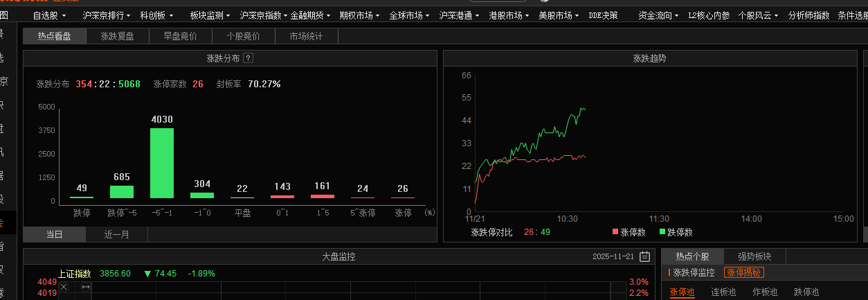Open the calendar date picker beside 2025-11-21

(645, 256)
